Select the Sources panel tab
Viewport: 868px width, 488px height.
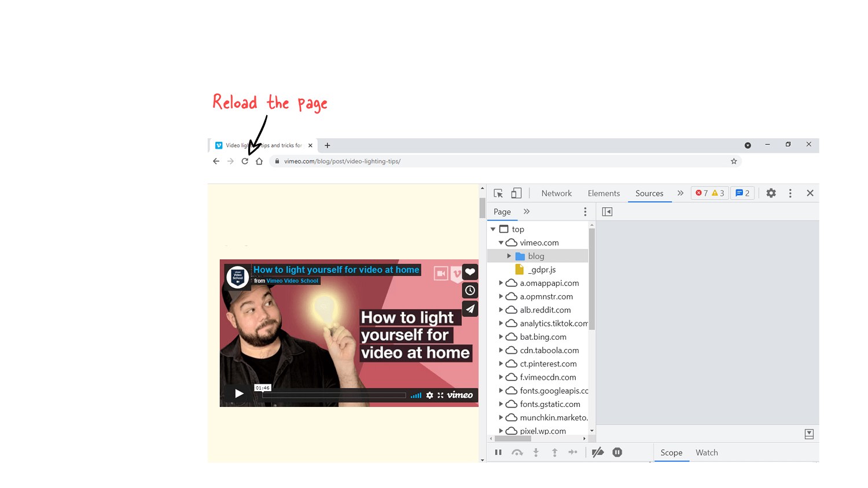tap(649, 193)
